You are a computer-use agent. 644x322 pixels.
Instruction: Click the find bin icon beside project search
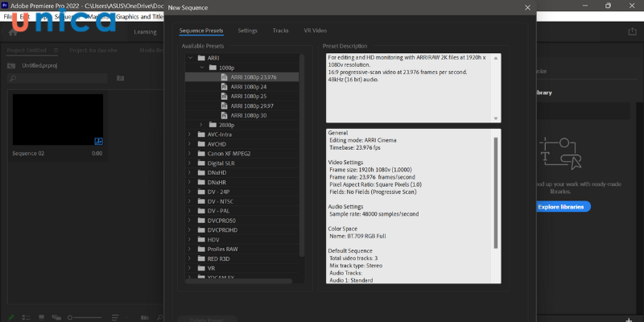point(120,78)
